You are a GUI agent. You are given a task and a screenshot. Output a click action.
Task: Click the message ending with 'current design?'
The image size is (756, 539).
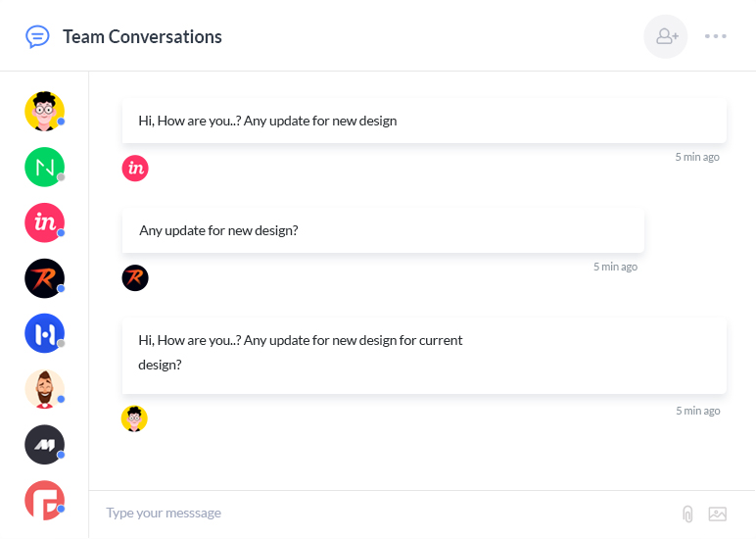424,353
